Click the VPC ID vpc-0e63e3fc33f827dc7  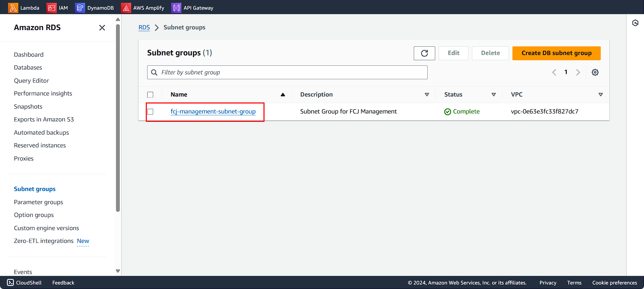pyautogui.click(x=545, y=111)
